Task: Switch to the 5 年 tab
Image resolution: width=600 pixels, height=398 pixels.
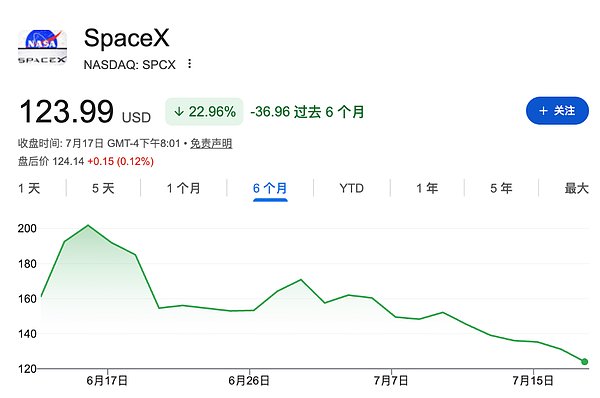Action: point(501,188)
